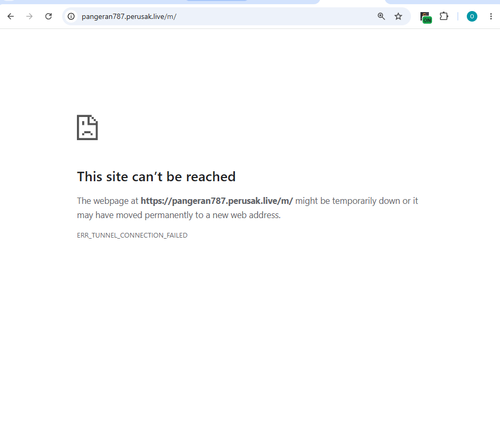Click the words "The webpage at"

pos(107,201)
